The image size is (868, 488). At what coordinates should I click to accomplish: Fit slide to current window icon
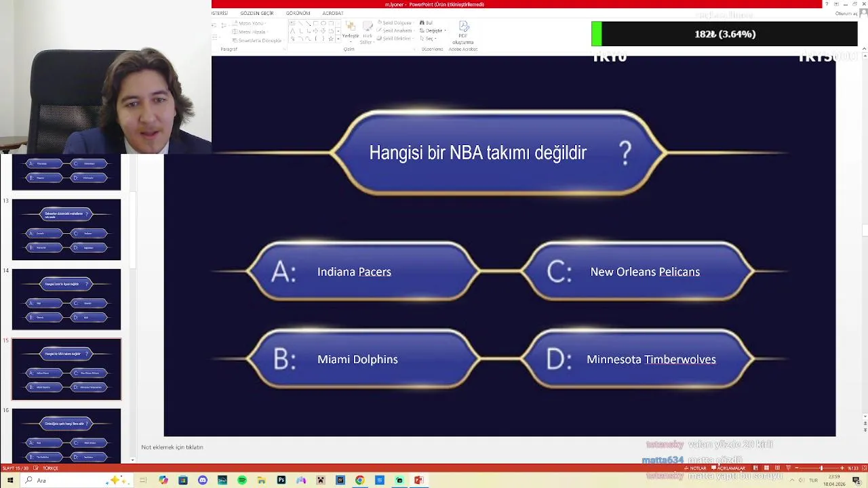click(864, 468)
